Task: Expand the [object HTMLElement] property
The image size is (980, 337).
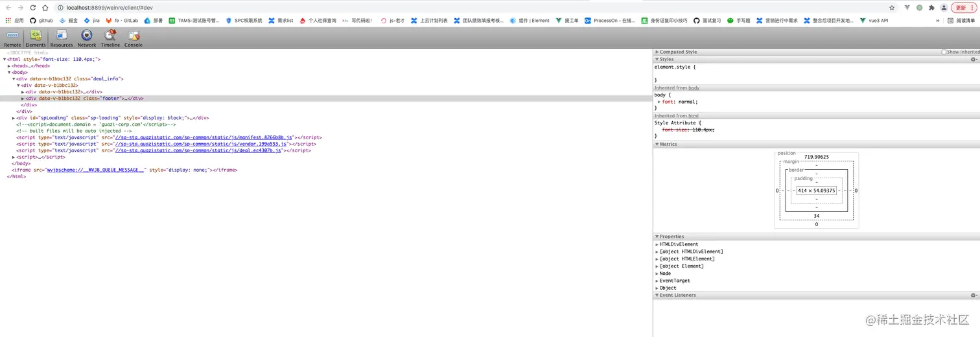Action: click(x=657, y=259)
